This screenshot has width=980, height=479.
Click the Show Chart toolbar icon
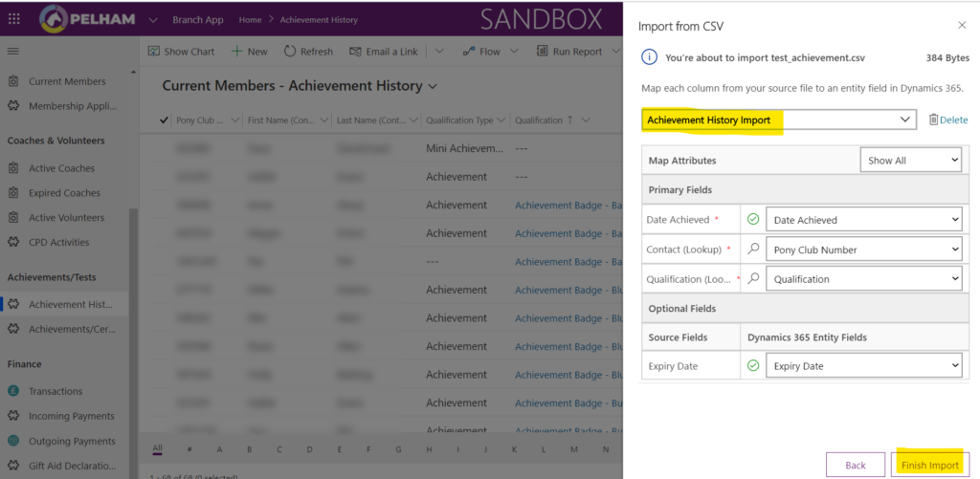[x=153, y=52]
